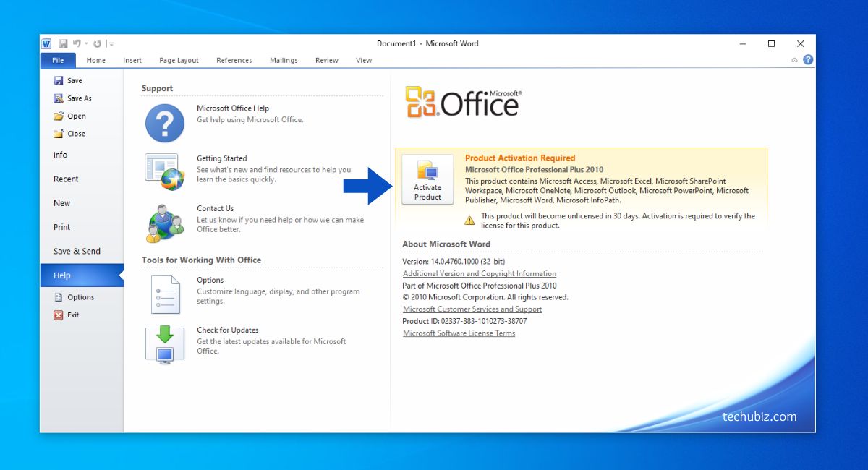868x470 pixels.
Task: Click the Product Activation Required heading
Action: (x=520, y=158)
